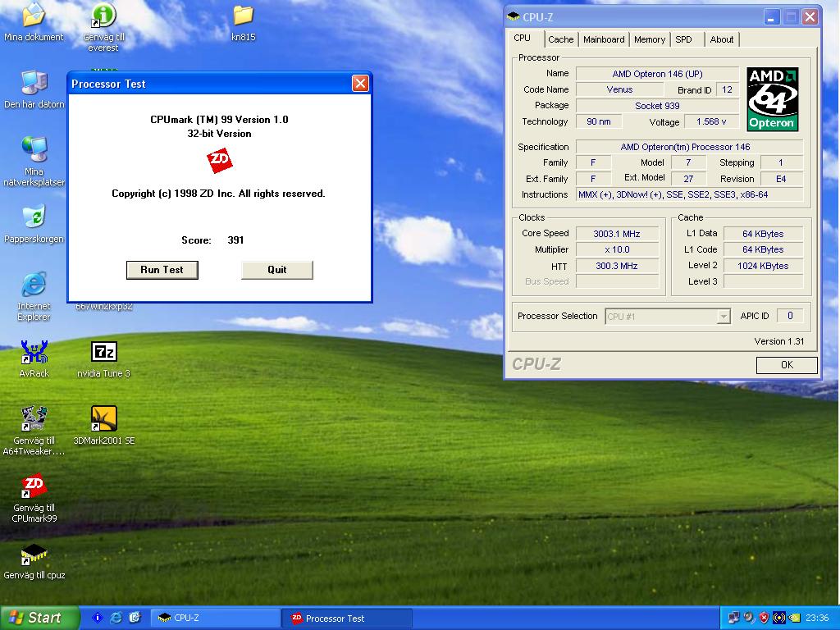The image size is (840, 630).
Task: Click third quick launch icon in taskbar
Action: [x=135, y=618]
